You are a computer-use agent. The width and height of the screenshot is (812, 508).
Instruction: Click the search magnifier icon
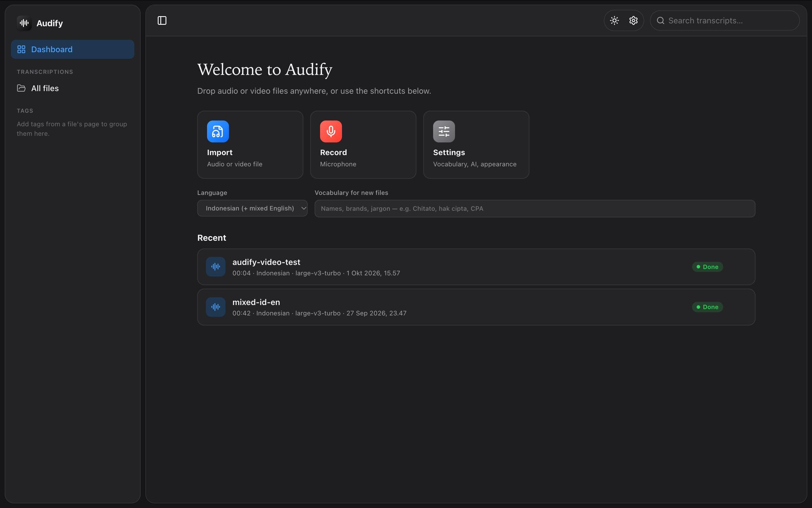(x=661, y=20)
